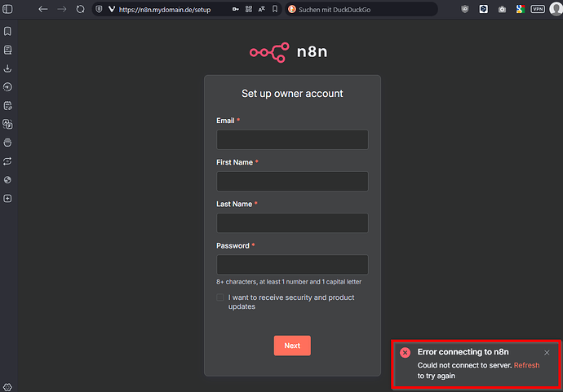Dismiss the 'Error connecting to n8n' notification
Viewport: 563px width, 392px height.
[547, 353]
